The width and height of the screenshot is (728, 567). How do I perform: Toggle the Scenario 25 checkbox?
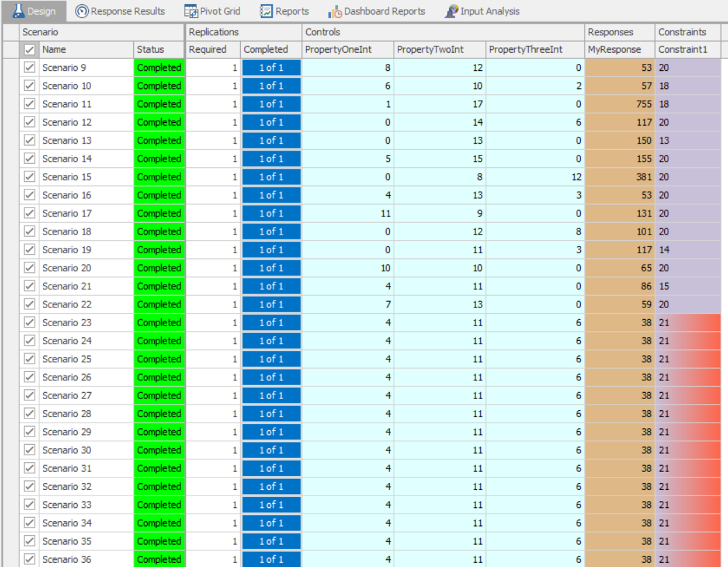point(29,359)
